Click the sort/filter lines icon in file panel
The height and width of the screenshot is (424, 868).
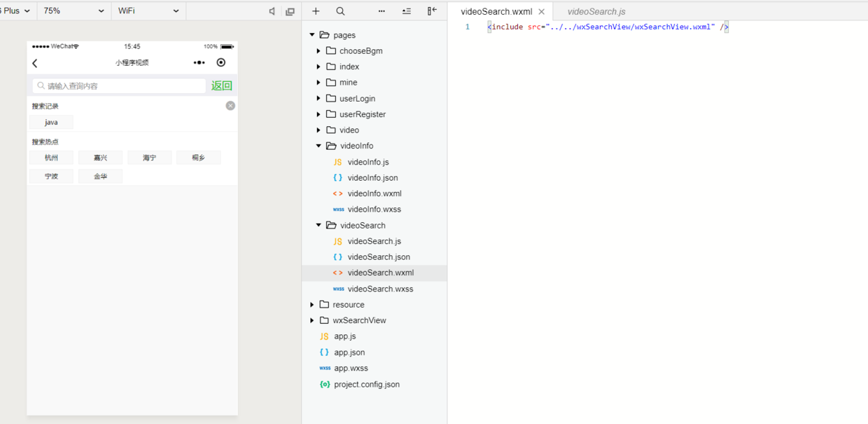[x=407, y=11]
